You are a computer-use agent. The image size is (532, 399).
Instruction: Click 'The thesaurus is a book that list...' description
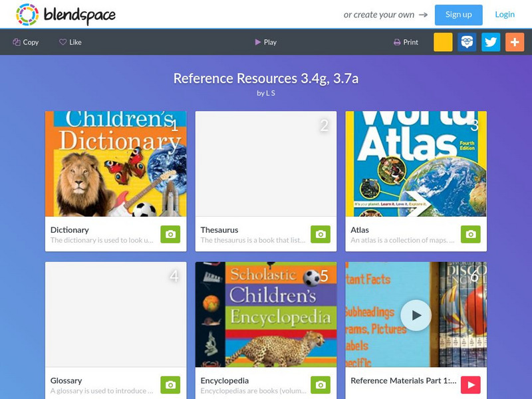253,240
